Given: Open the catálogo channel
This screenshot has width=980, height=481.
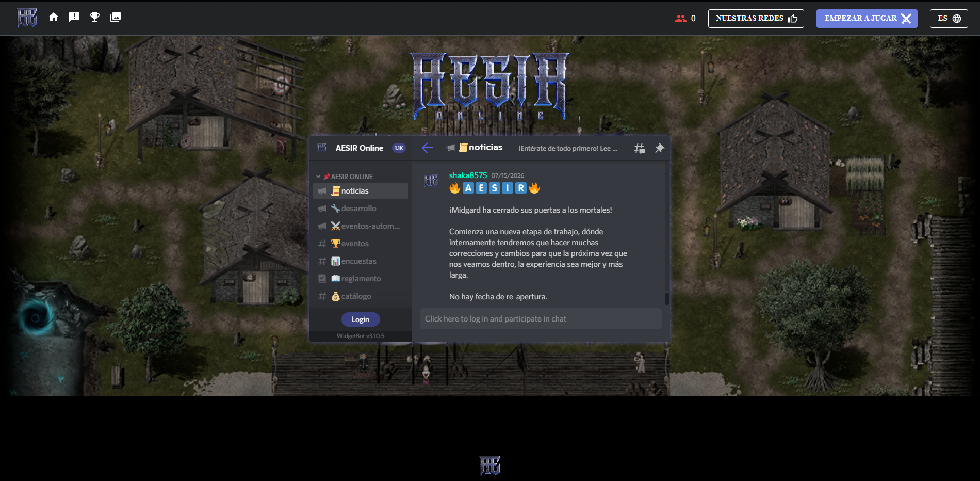Looking at the screenshot, I should 361,296.
